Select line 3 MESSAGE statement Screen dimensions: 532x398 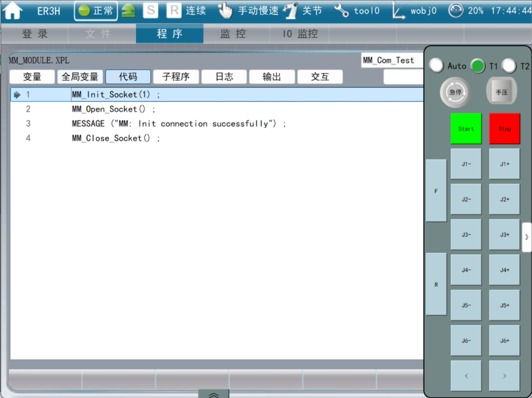coord(217,124)
